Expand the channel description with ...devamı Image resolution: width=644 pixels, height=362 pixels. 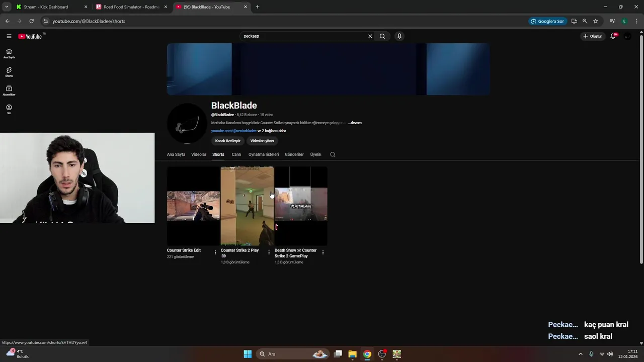click(355, 123)
